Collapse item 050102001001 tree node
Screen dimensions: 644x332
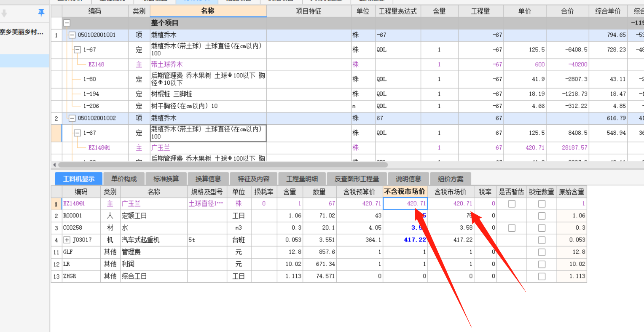72,35
